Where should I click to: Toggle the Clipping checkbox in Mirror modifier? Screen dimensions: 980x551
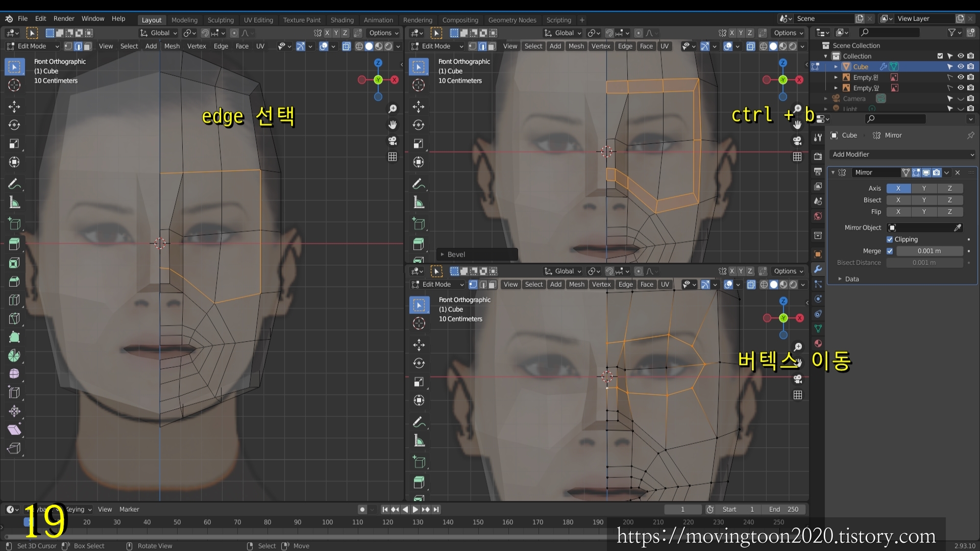(890, 239)
